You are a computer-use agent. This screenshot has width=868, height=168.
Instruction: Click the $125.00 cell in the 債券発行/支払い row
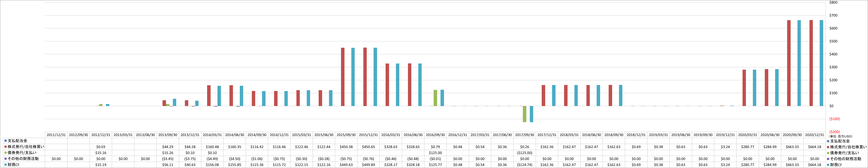[x=435, y=153]
